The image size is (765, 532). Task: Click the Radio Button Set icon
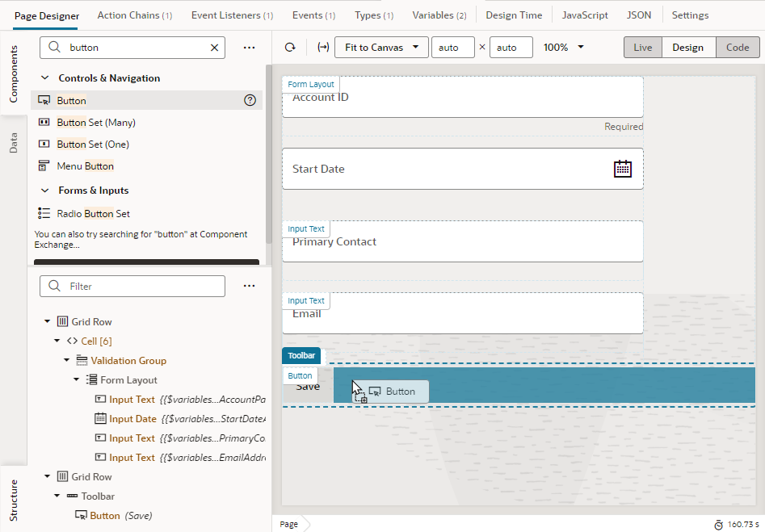pyautogui.click(x=44, y=213)
